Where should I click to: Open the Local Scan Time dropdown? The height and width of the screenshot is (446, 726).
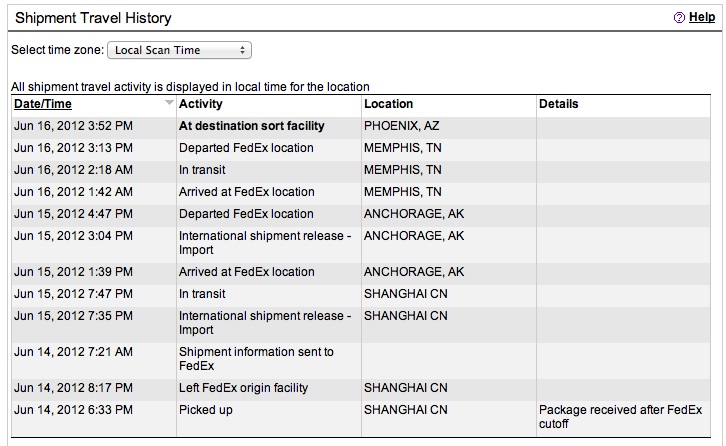(179, 50)
